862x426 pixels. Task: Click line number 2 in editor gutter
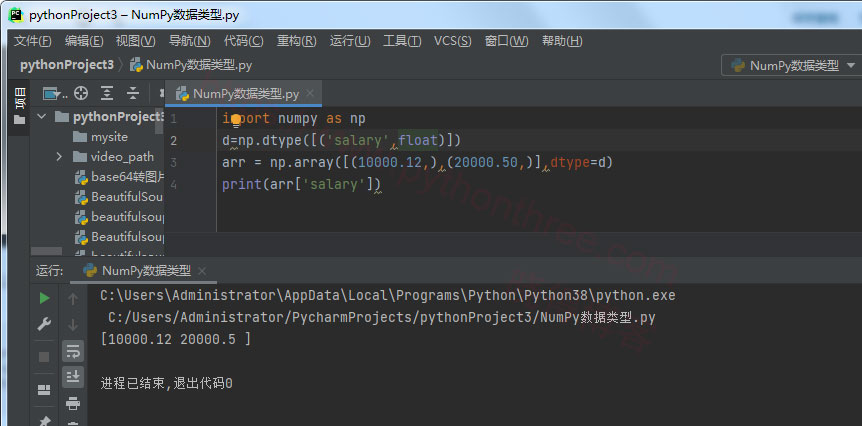(174, 141)
